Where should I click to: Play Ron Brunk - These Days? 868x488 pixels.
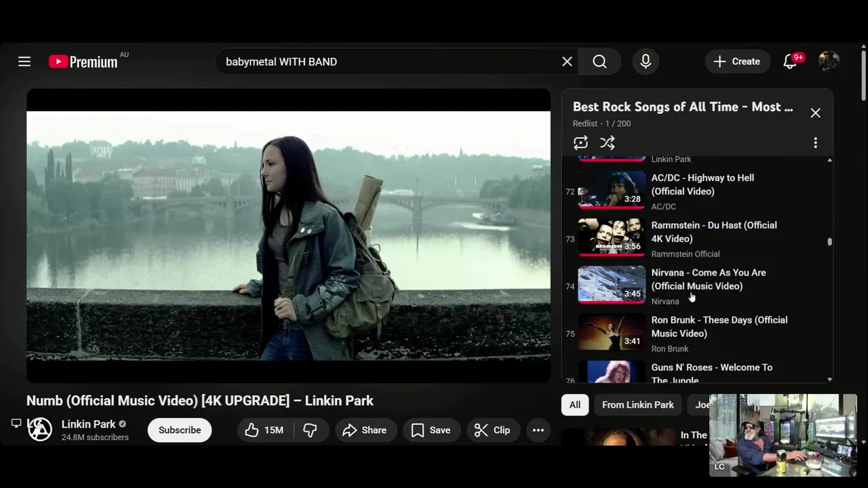point(719,327)
